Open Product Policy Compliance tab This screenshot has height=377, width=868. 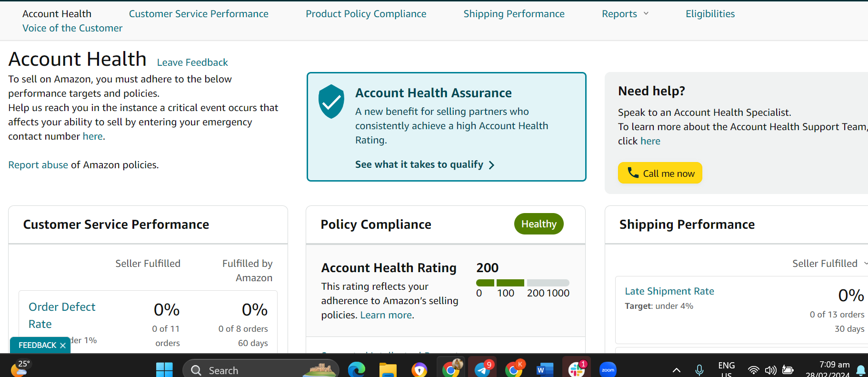[x=366, y=14]
